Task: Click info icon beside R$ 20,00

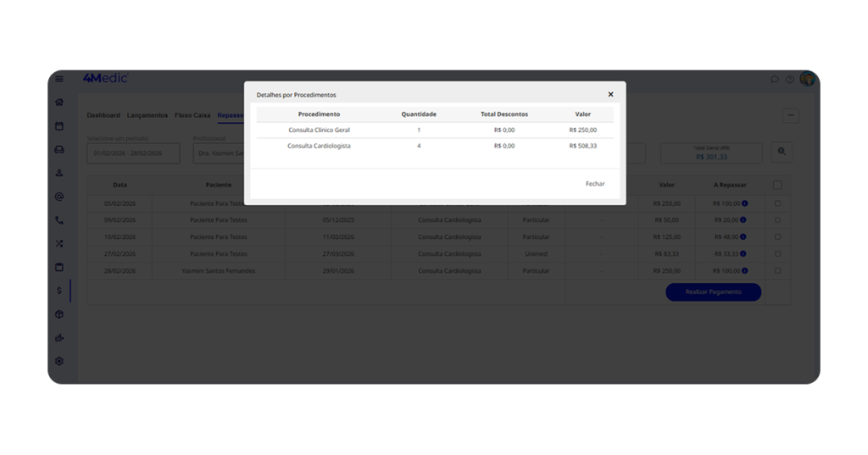Action: 743,220
